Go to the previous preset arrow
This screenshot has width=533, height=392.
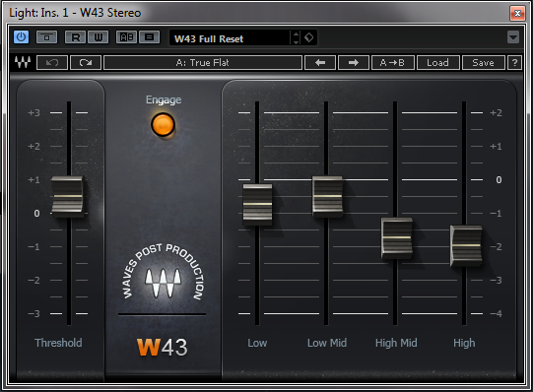(320, 62)
